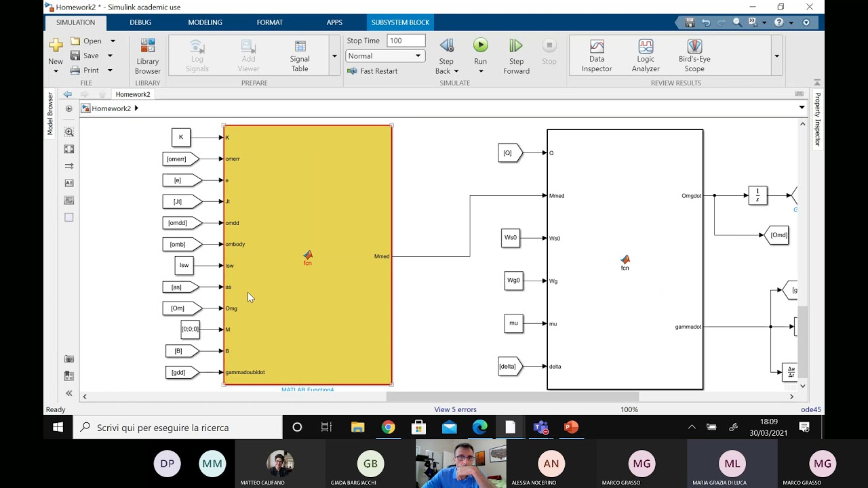Open the New dropdown arrow
The width and height of the screenshot is (868, 488).
56,71
